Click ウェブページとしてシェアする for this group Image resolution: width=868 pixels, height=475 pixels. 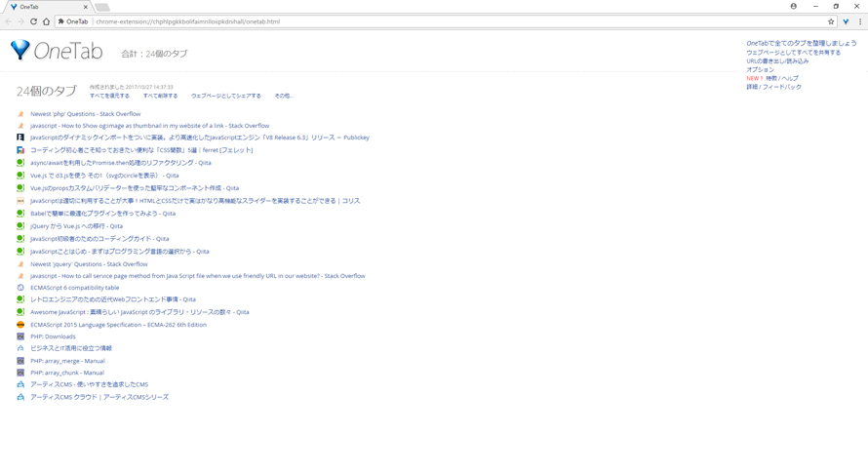tap(226, 96)
